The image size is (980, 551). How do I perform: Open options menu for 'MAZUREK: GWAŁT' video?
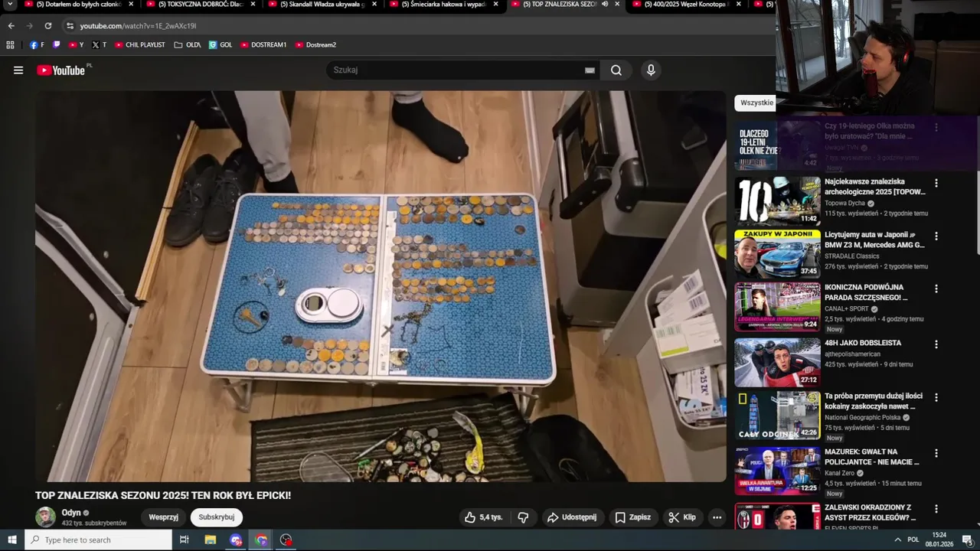click(x=936, y=453)
